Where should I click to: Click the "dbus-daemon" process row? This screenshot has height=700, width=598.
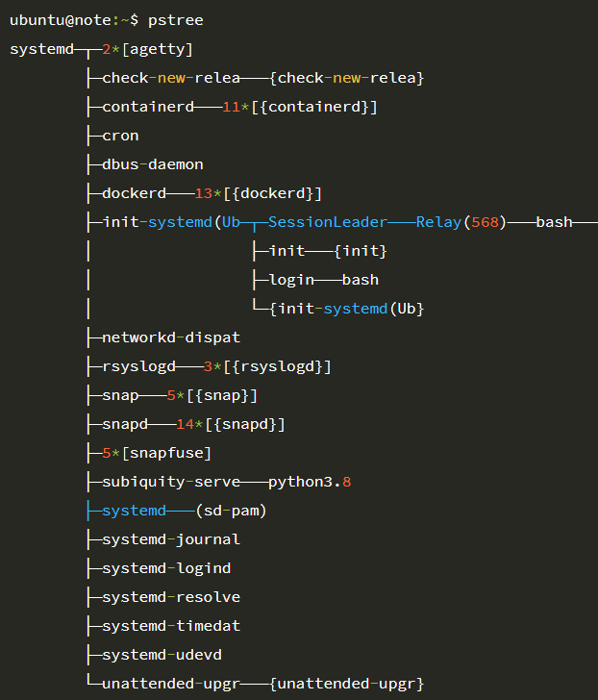[153, 164]
